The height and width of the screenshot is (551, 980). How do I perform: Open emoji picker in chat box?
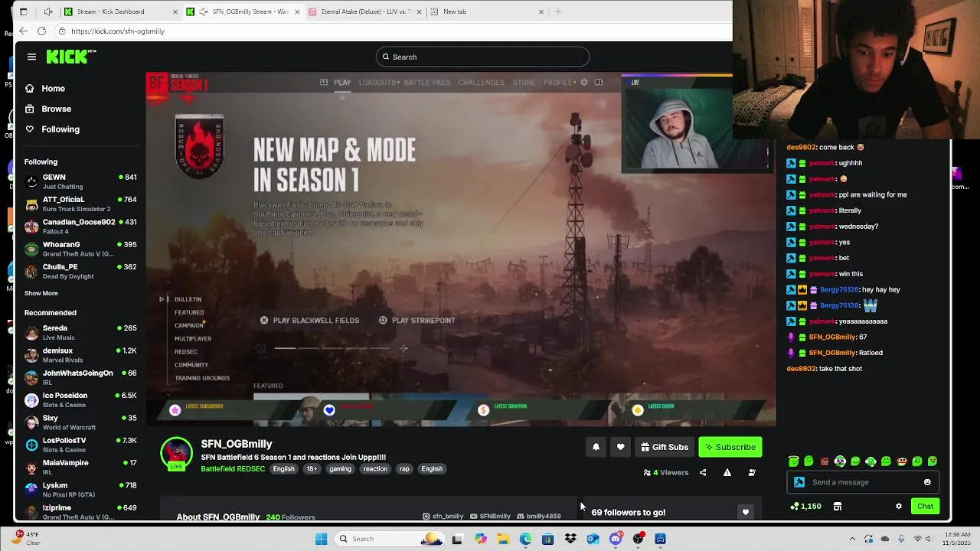(x=927, y=482)
